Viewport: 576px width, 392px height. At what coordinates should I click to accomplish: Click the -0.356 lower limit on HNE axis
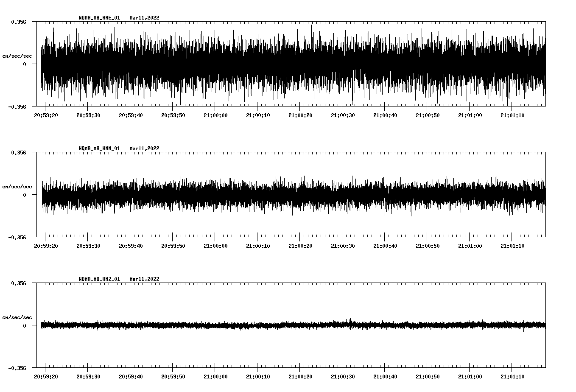[17, 107]
